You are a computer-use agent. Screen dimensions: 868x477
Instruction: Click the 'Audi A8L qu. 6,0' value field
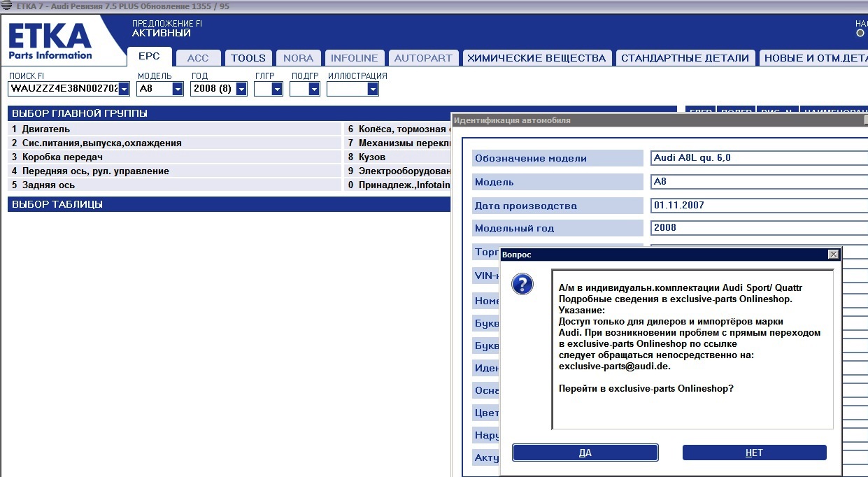pyautogui.click(x=759, y=158)
